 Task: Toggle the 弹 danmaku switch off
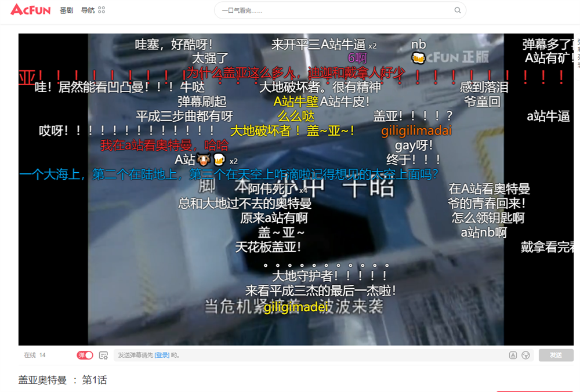coord(85,355)
